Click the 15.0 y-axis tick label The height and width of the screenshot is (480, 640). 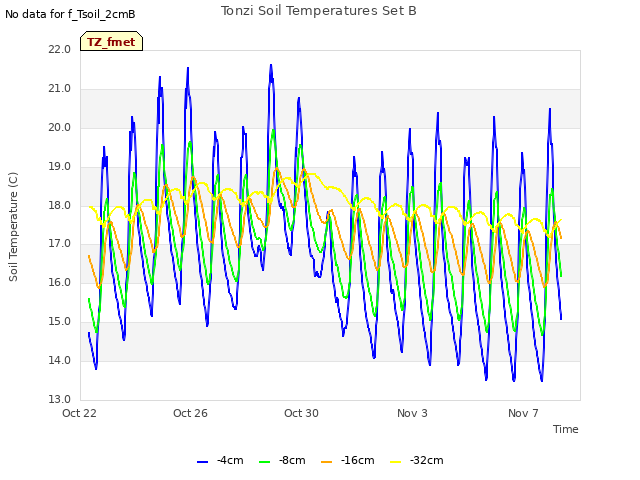click(60, 322)
